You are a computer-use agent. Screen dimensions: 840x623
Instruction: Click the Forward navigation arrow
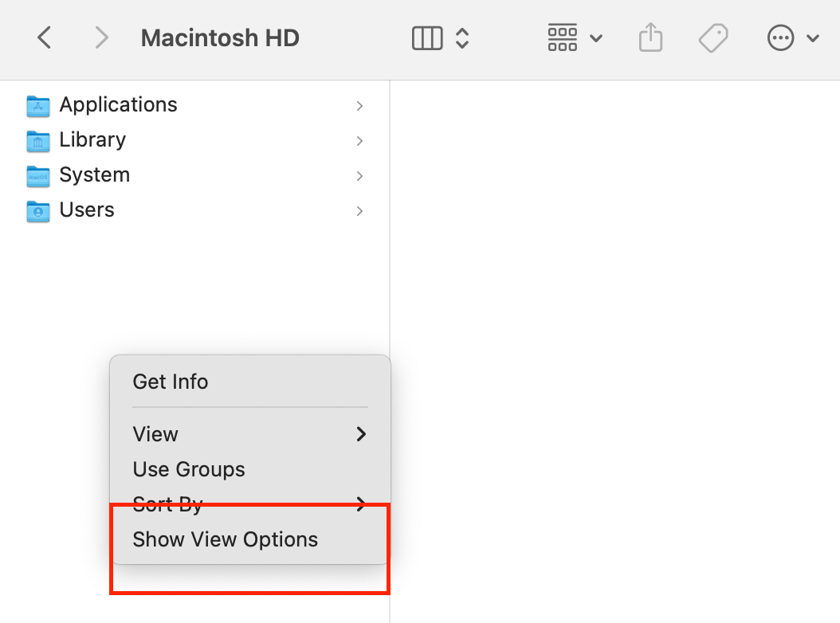[101, 37]
